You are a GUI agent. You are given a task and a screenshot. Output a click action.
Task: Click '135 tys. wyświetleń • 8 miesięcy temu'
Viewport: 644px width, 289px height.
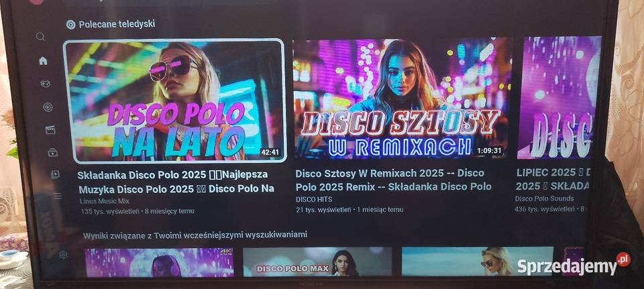pos(138,211)
